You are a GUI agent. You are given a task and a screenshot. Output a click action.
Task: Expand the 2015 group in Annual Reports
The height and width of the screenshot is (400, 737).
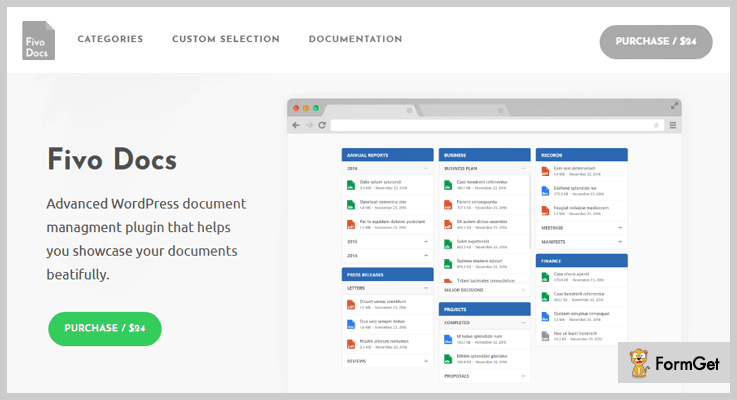tap(426, 242)
